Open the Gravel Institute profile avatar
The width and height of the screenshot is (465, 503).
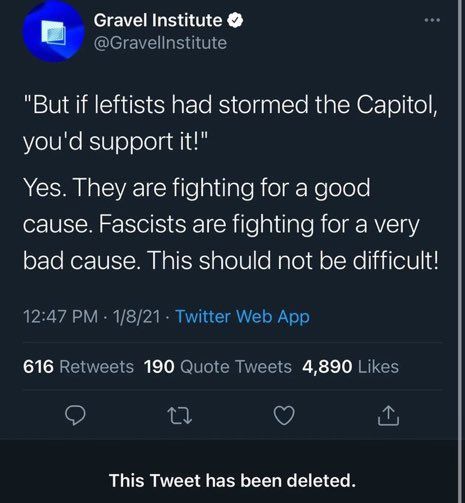[x=53, y=32]
